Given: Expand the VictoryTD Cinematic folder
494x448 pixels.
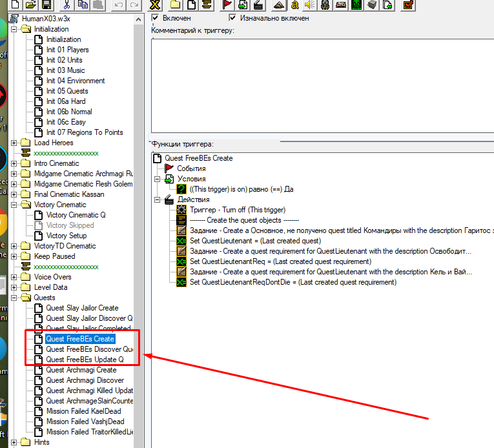Looking at the screenshot, I should (x=14, y=246).
